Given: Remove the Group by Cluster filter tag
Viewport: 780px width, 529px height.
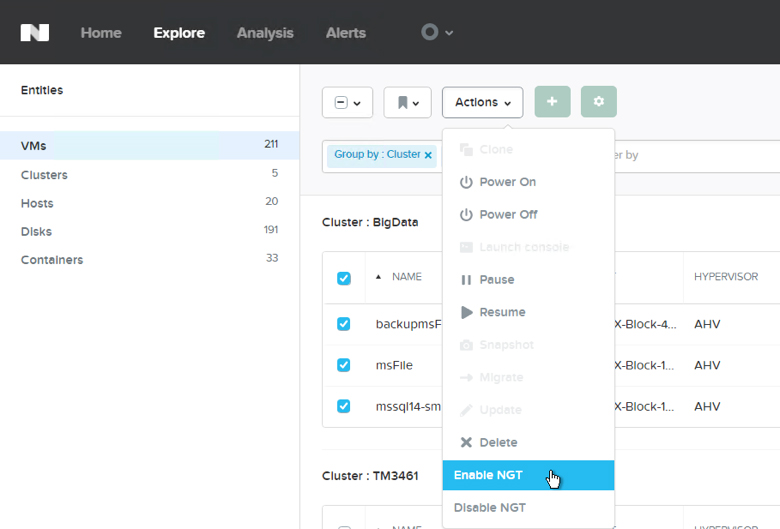Looking at the screenshot, I should [x=428, y=155].
